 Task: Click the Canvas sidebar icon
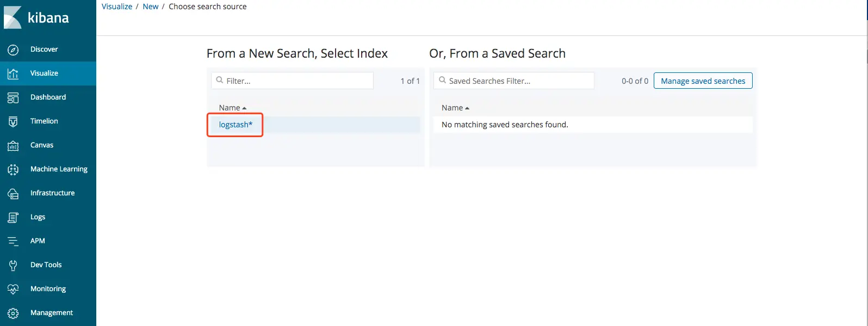[13, 145]
